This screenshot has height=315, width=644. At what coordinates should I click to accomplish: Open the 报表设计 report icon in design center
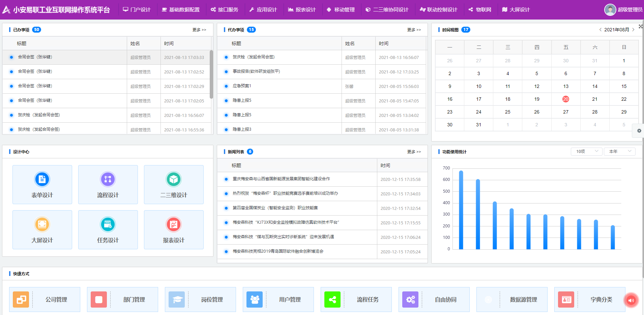point(174,224)
